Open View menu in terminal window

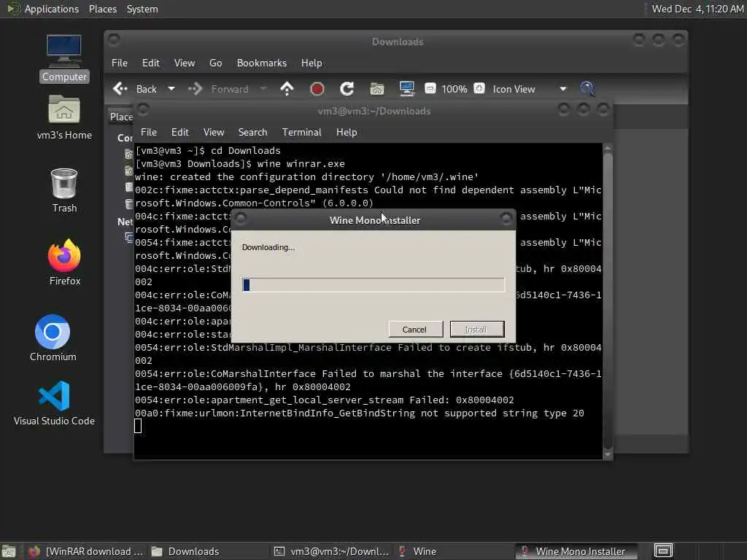pos(214,133)
